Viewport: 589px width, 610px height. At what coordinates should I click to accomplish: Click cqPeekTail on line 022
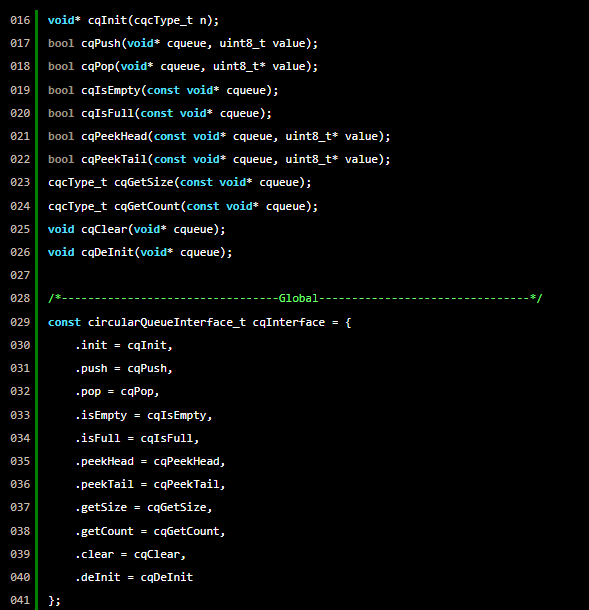coord(114,159)
